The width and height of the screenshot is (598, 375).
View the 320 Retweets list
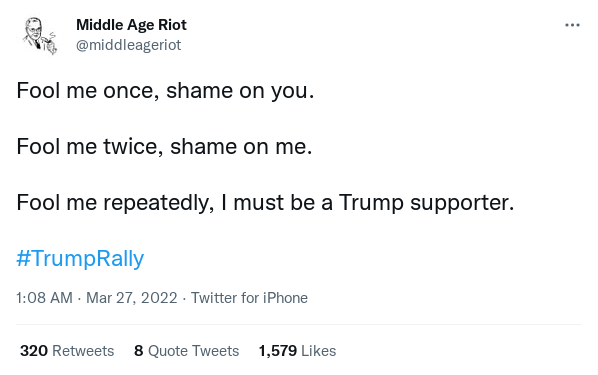pos(67,351)
